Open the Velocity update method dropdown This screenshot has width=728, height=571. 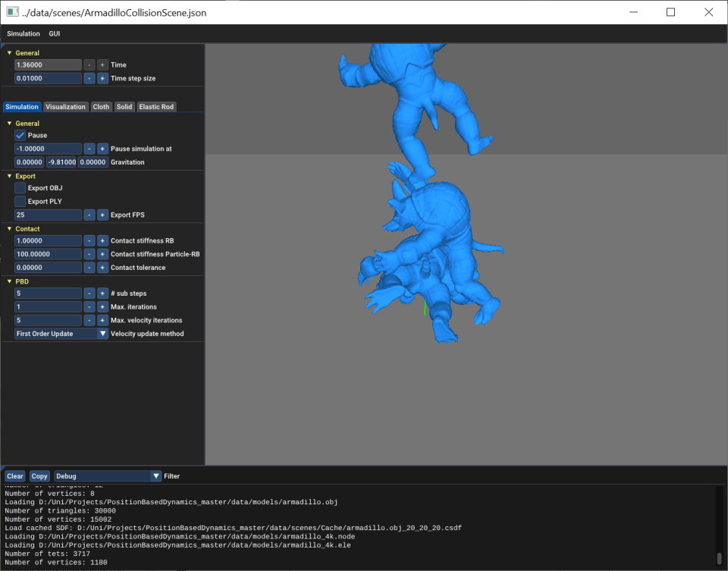(x=102, y=334)
